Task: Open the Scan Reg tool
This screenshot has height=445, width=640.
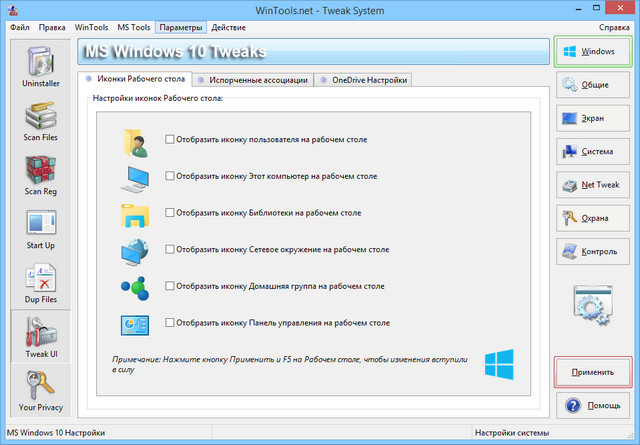Action: (40, 179)
